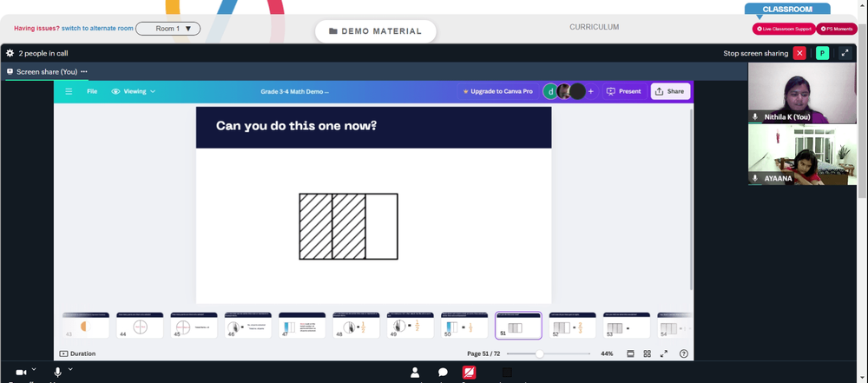Open grid view of pages

pos(648,353)
